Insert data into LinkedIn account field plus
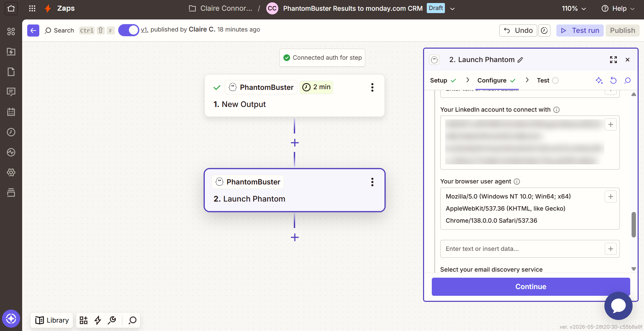Screen dimensions: 644x331 [611, 124]
